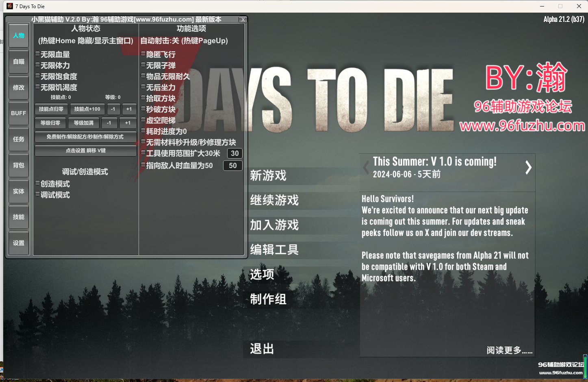Click the 等级加满 button

pyautogui.click(x=84, y=123)
